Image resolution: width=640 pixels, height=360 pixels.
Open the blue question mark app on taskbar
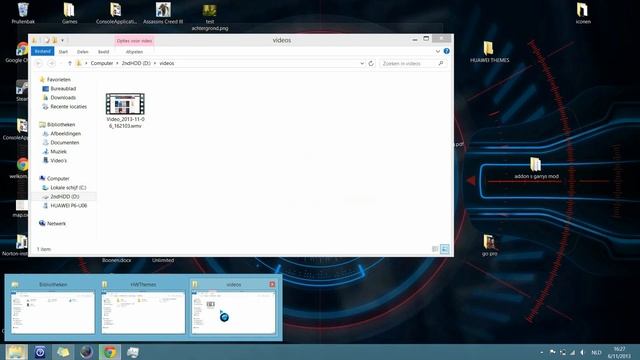coord(40,352)
